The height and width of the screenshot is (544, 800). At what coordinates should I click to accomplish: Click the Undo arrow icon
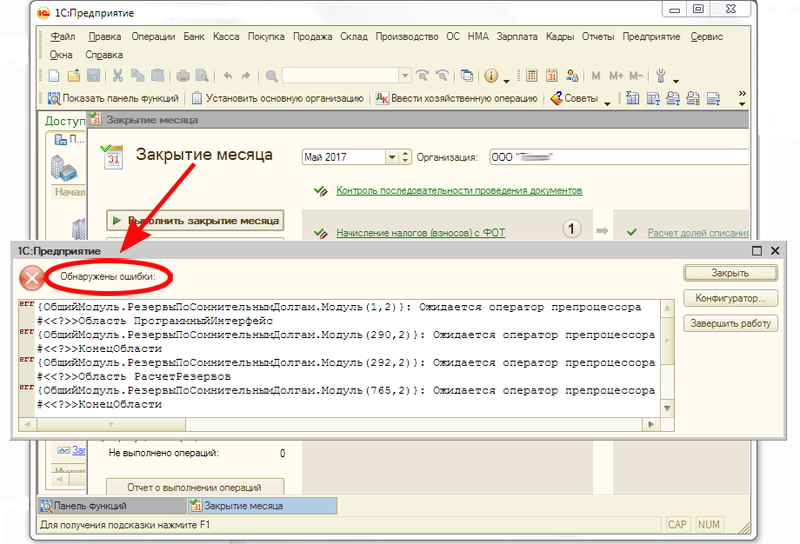(228, 76)
